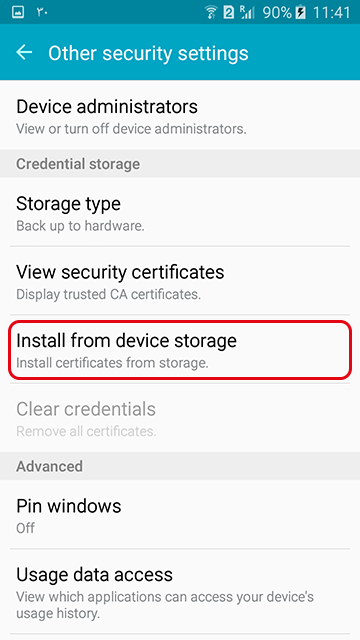Open Pin windows setting
Screen dimensions: 360x640
[180, 514]
